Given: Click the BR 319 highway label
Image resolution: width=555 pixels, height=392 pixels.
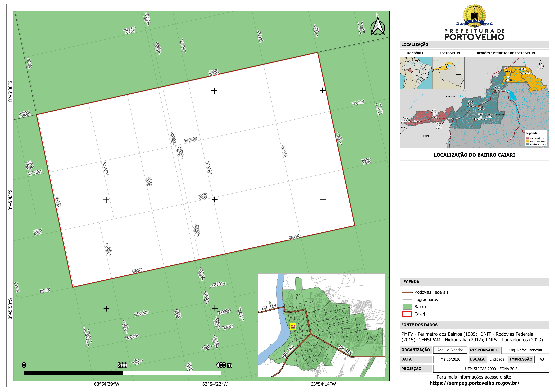Looking at the screenshot, I should (269, 307).
